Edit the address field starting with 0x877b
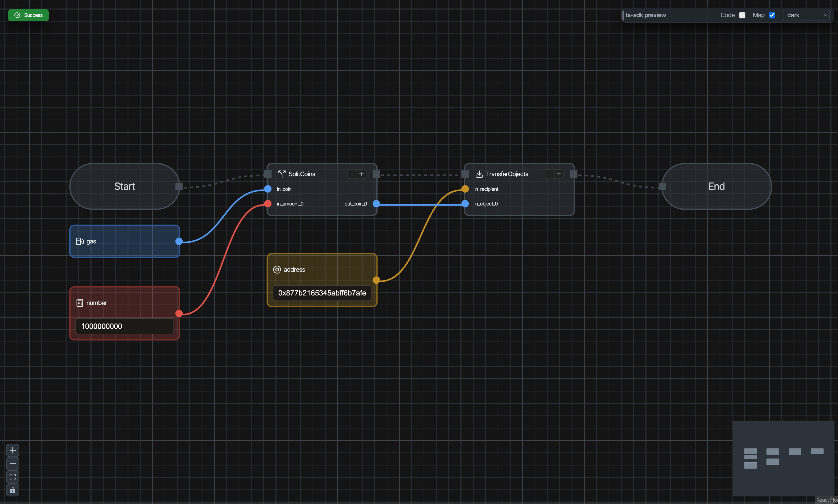The width and height of the screenshot is (838, 504). click(321, 293)
